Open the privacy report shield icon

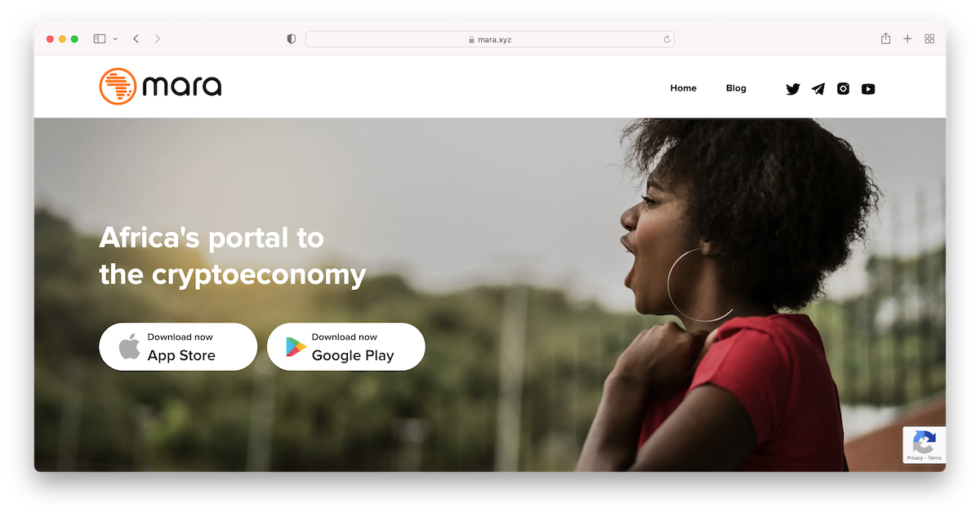tap(292, 39)
